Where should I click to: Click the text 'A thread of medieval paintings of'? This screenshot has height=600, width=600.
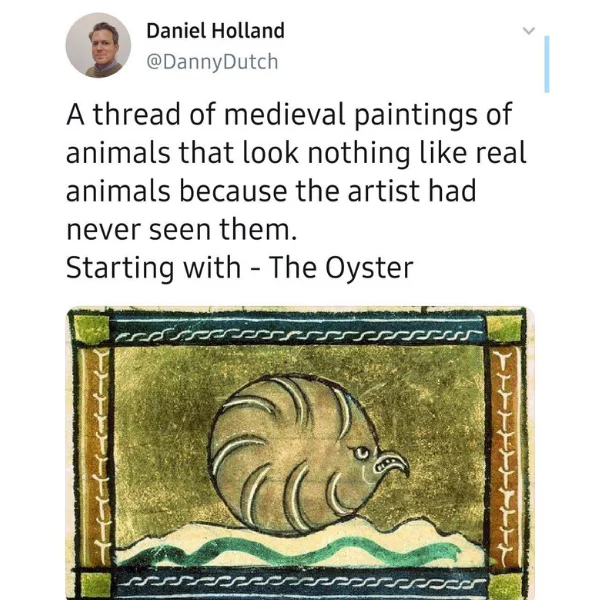coord(289,114)
